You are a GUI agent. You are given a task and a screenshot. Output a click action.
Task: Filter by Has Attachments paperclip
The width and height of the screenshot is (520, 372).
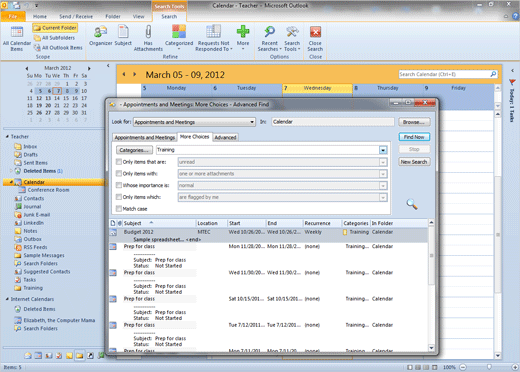click(148, 38)
